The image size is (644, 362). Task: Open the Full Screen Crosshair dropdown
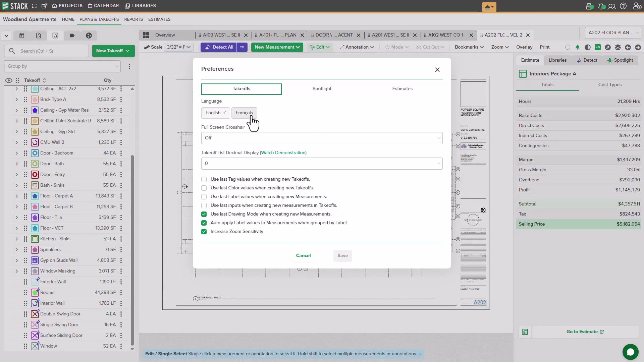322,138
